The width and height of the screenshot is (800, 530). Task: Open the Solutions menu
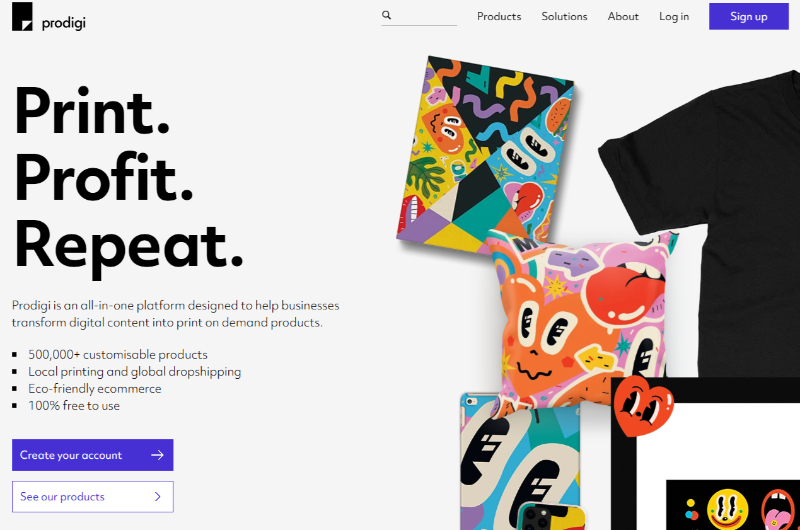tap(564, 16)
